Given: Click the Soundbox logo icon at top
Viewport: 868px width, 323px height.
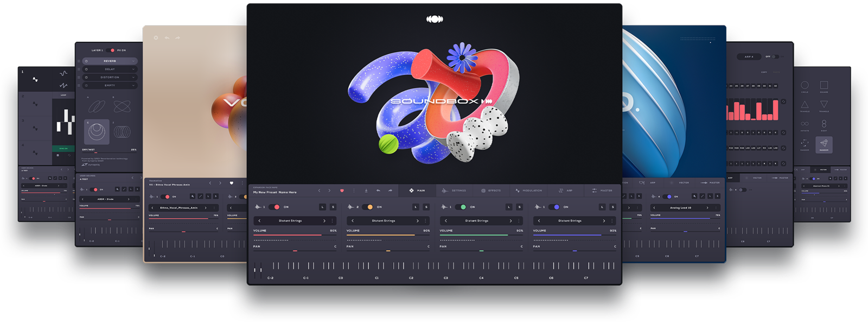Looking at the screenshot, I should (435, 19).
